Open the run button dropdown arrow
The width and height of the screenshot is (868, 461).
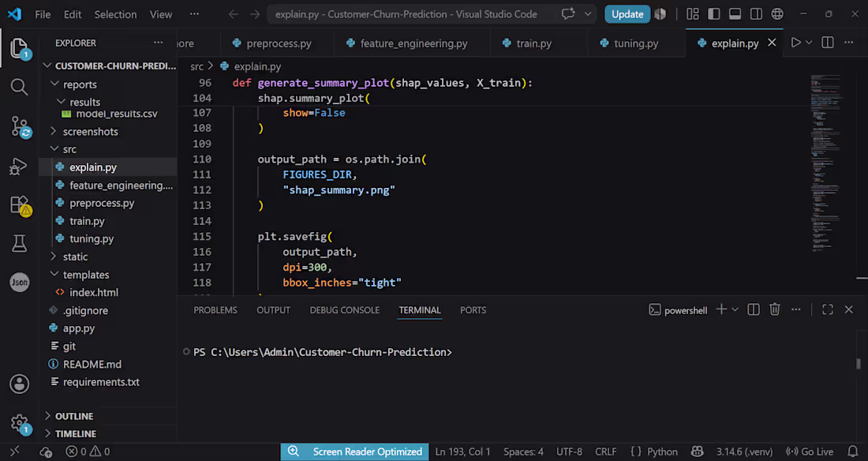tap(809, 43)
